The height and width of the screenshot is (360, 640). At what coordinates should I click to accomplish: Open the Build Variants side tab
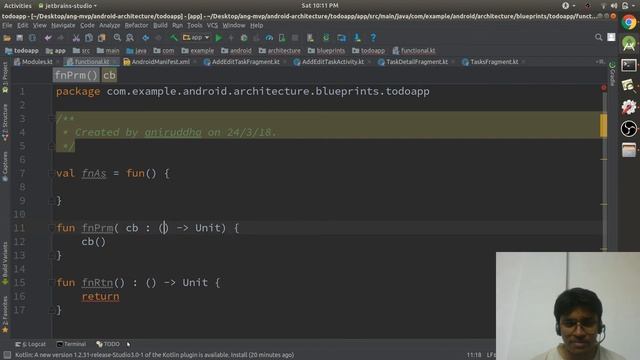point(5,263)
